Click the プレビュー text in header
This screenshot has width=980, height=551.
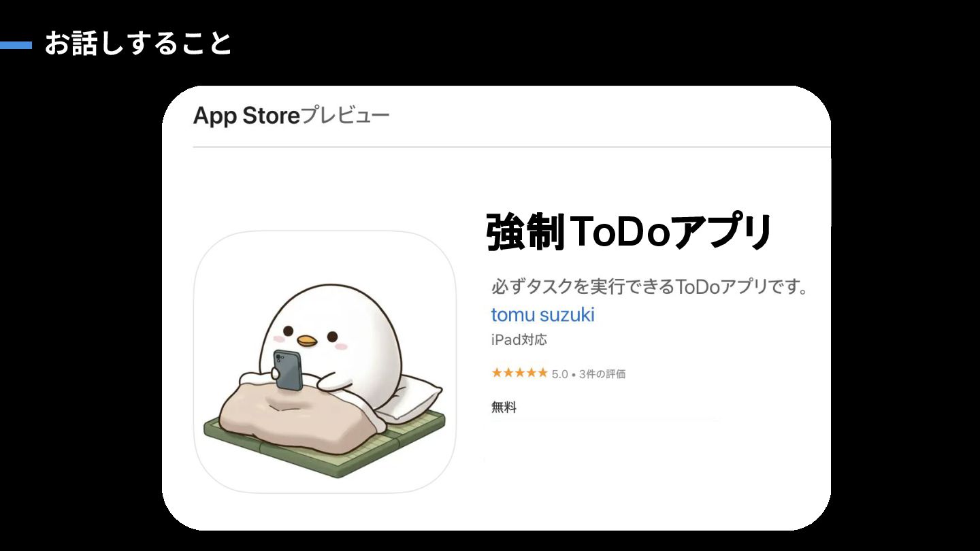[345, 116]
